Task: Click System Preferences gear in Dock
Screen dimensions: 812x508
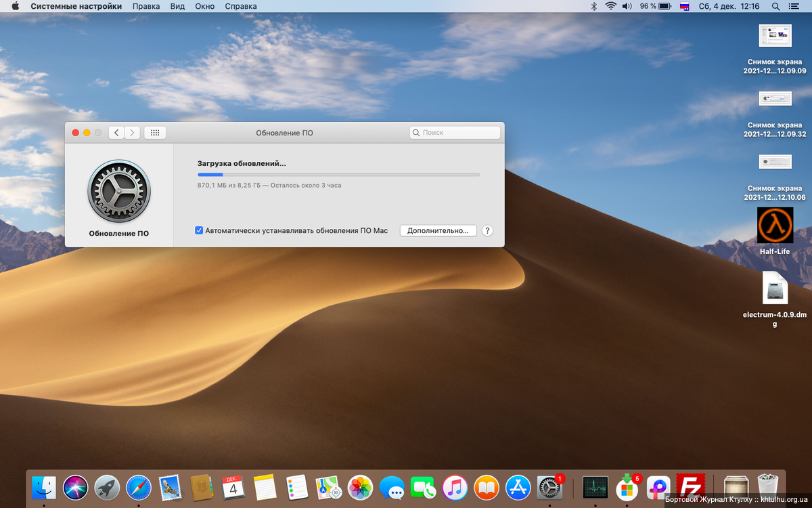Action: (549, 487)
